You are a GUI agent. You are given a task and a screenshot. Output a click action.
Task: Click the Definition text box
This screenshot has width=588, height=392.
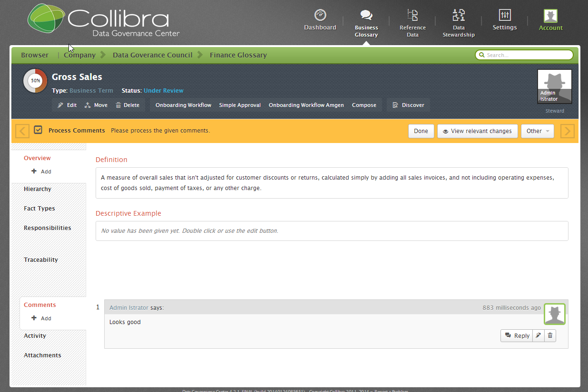[332, 183]
